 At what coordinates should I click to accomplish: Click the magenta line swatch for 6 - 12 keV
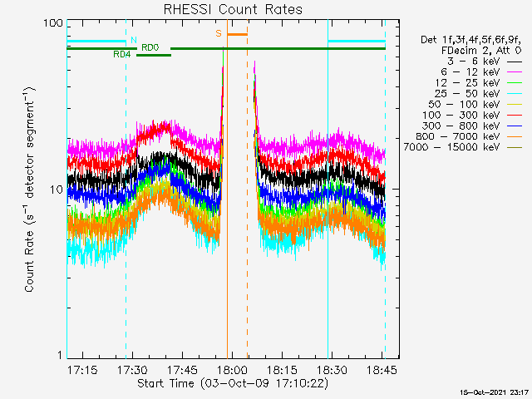coord(515,72)
